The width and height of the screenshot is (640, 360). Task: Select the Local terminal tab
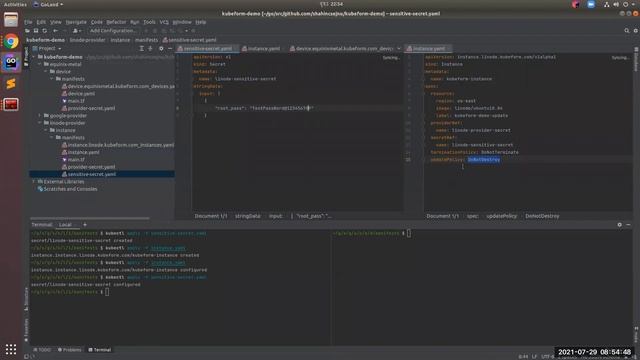point(65,224)
